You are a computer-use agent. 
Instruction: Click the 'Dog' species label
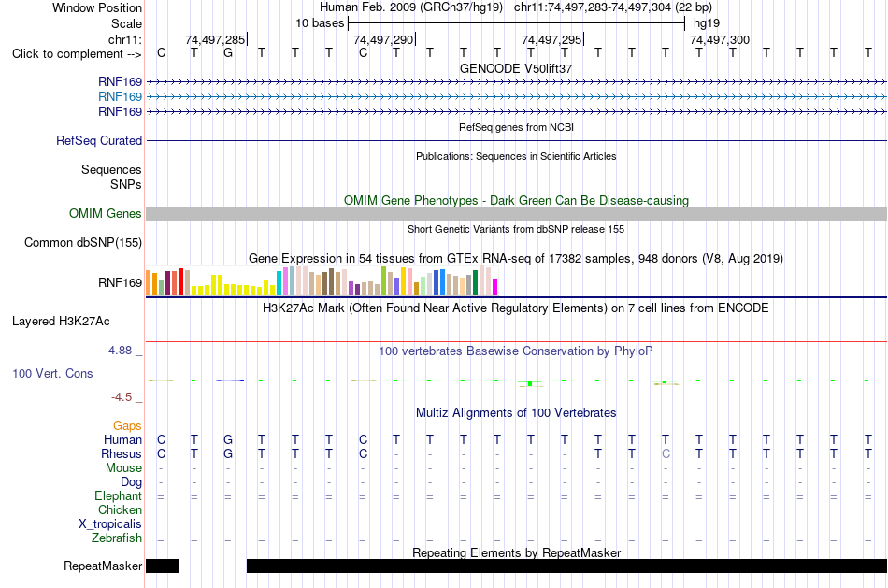[x=132, y=482]
